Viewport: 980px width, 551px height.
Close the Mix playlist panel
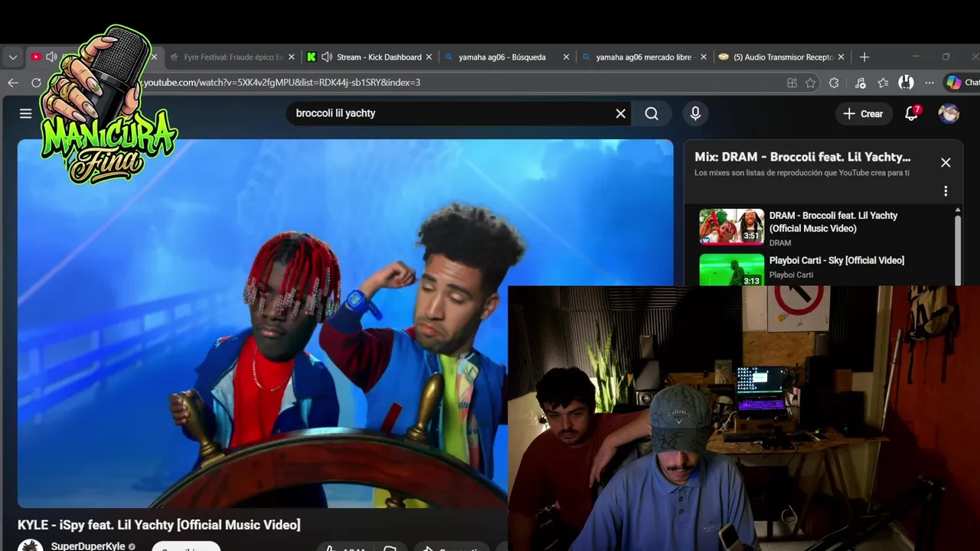pos(946,162)
